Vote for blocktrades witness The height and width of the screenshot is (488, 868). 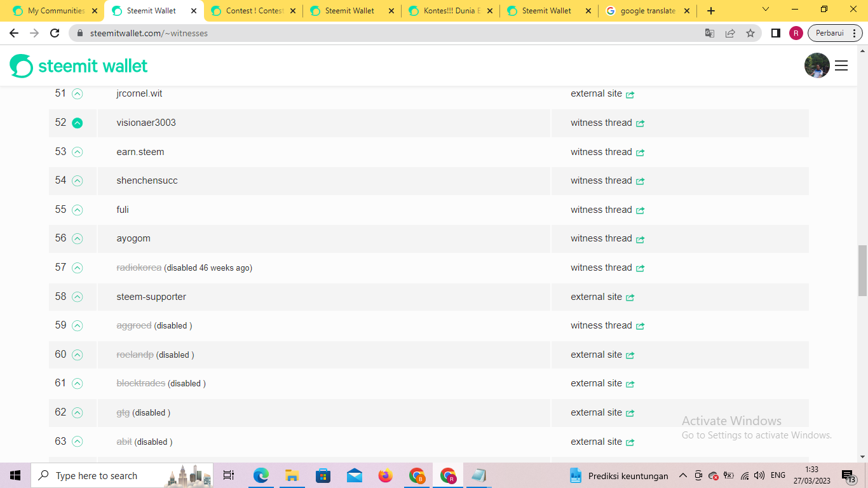tap(77, 384)
